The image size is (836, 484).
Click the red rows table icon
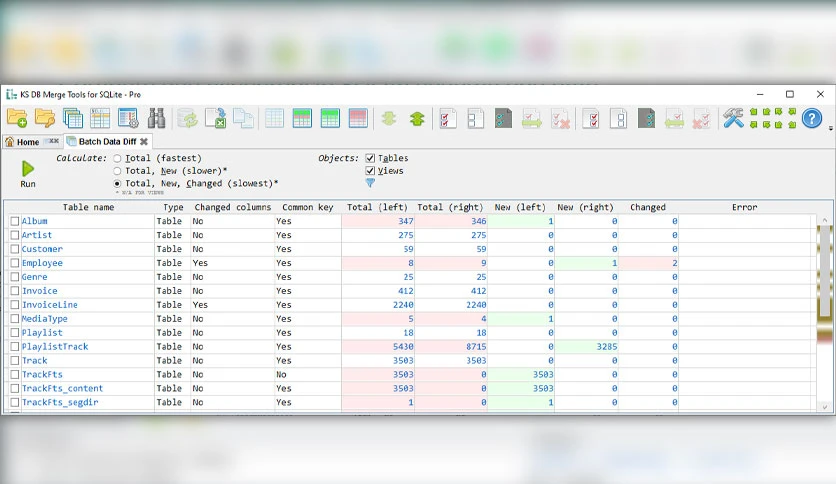(358, 118)
